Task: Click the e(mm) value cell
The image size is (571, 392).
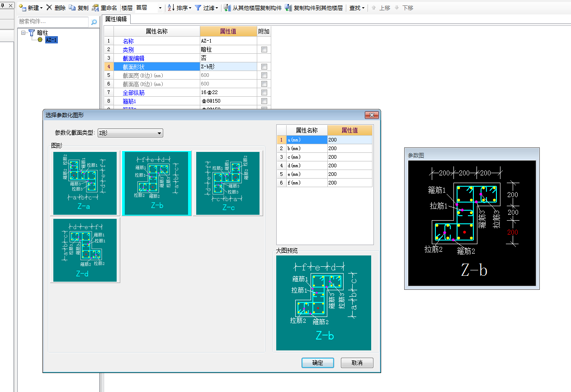Action: pos(350,174)
